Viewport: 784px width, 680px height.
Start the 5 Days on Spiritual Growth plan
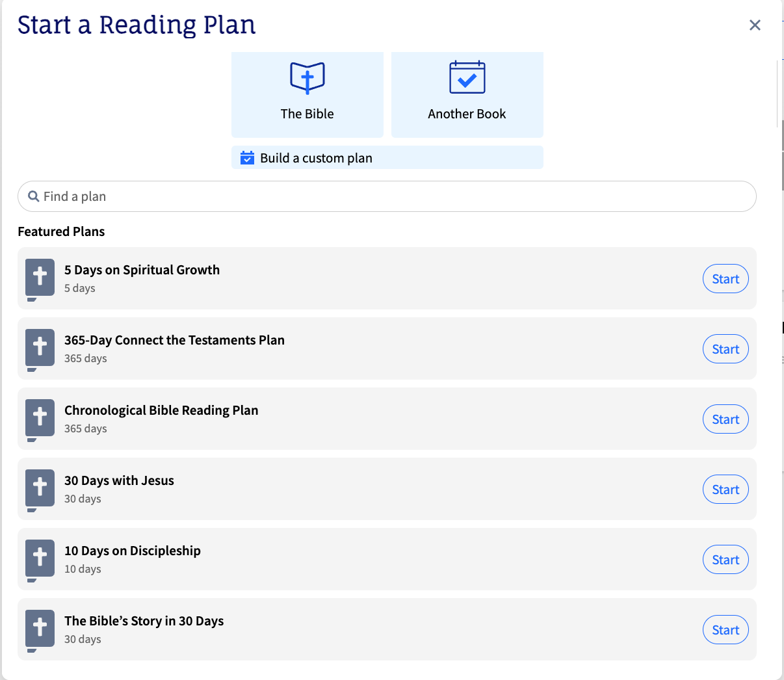[x=725, y=279]
